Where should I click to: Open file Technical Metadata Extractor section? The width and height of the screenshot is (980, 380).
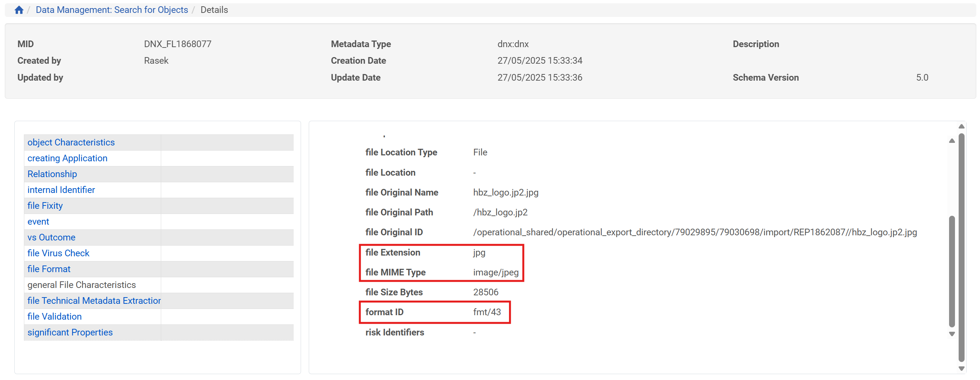[x=94, y=301]
